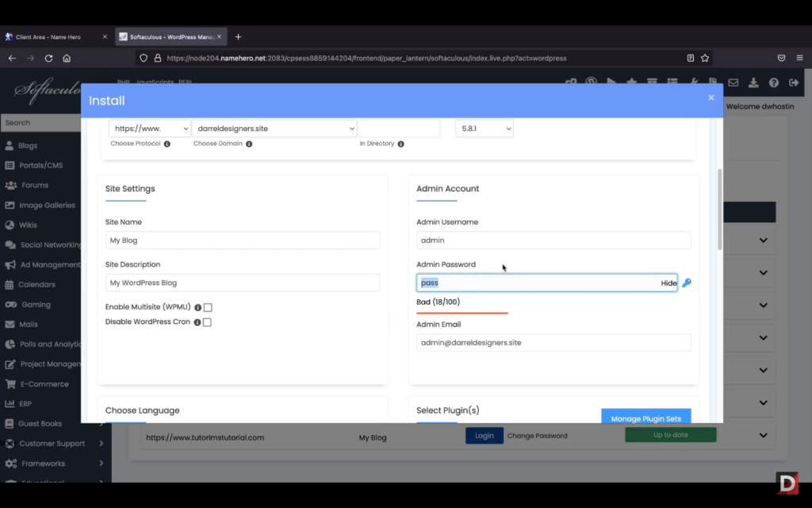Click Login button for tutorlmstutorial.com
Viewport: 812px width, 508px height.
pos(485,436)
